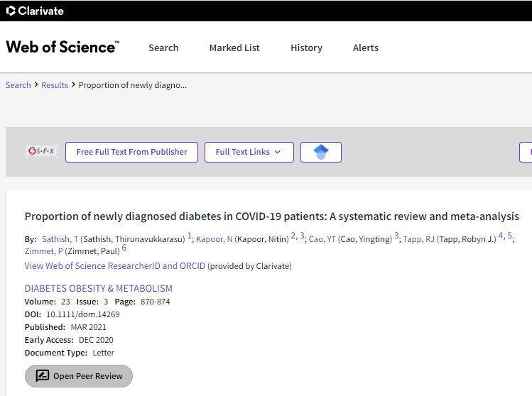This screenshot has width=532, height=396.
Task: Open the History page
Action: (306, 48)
